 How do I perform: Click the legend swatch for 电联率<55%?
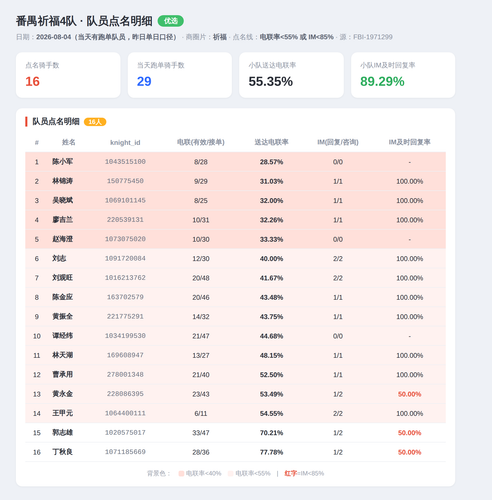point(230,473)
